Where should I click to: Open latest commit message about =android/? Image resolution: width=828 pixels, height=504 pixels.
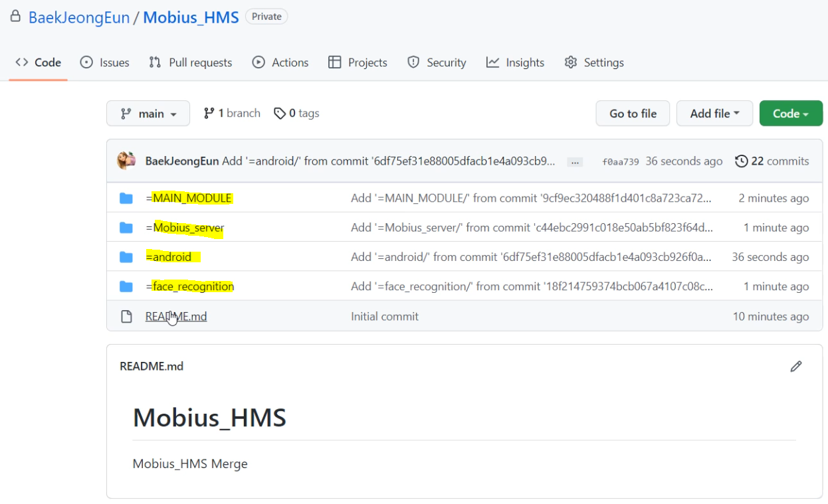[x=389, y=161]
